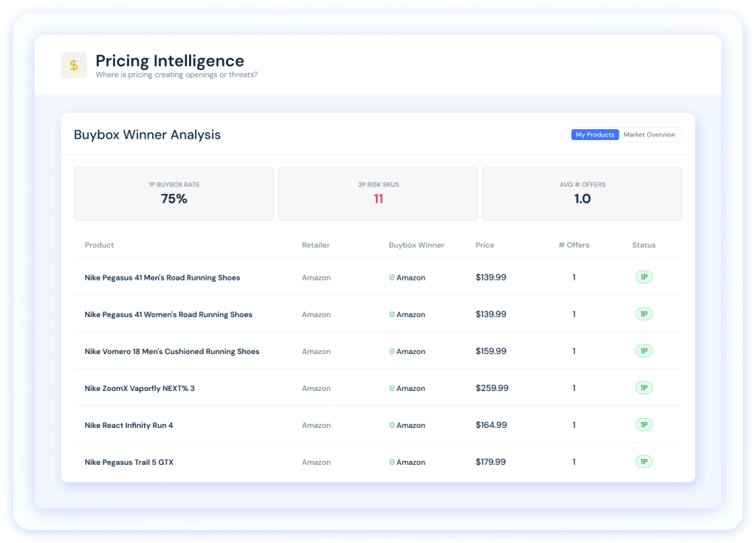This screenshot has width=756, height=543.
Task: Click the $259.99 price for ZoomX Vaporfly
Action: (492, 388)
